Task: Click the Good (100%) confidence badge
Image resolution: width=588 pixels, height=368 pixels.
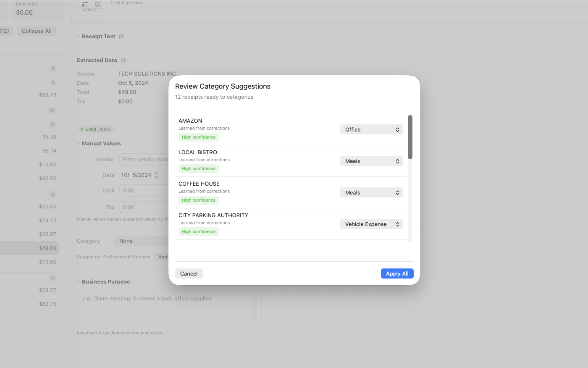Action: point(96,129)
